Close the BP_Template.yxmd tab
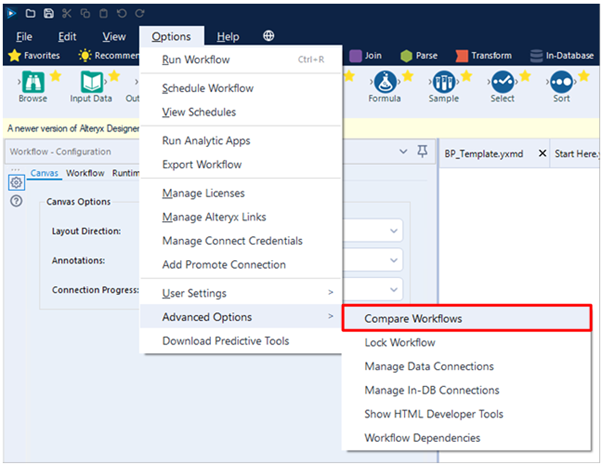The height and width of the screenshot is (464, 602). [542, 153]
